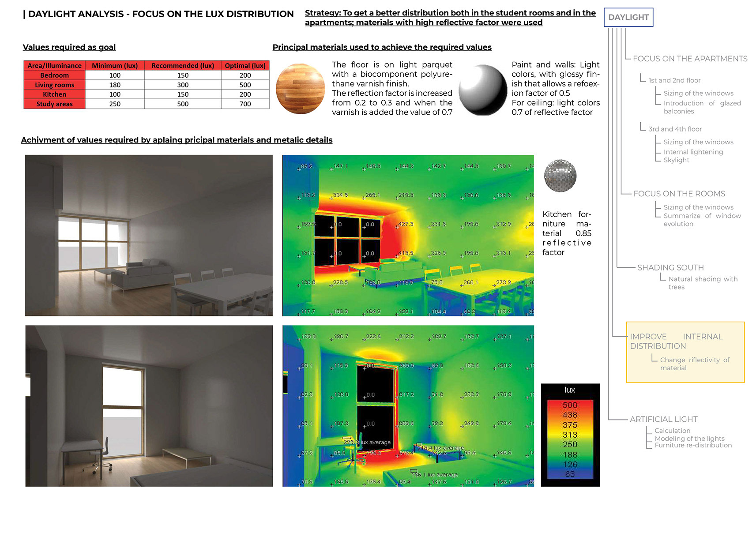Image resolution: width=756 pixels, height=544 pixels.
Task: Click Internal lightening tree item
Action: 693,152
